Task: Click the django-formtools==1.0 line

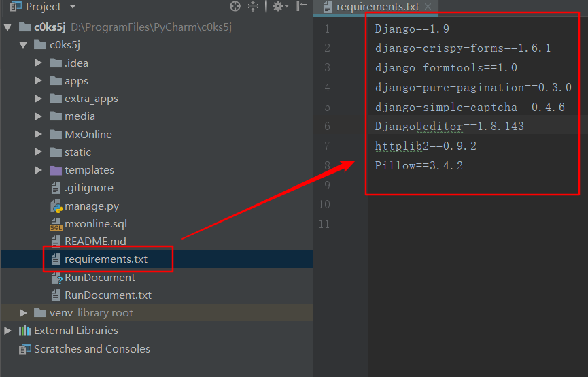Action: pyautogui.click(x=446, y=67)
